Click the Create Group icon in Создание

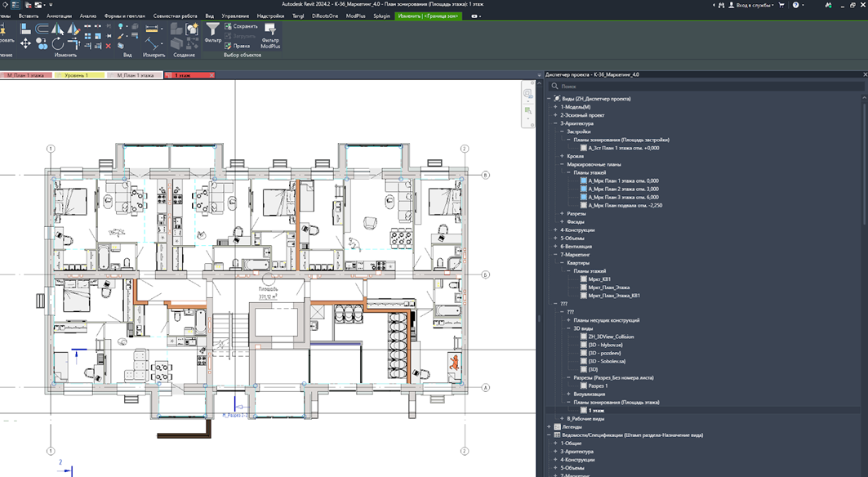pos(192,29)
